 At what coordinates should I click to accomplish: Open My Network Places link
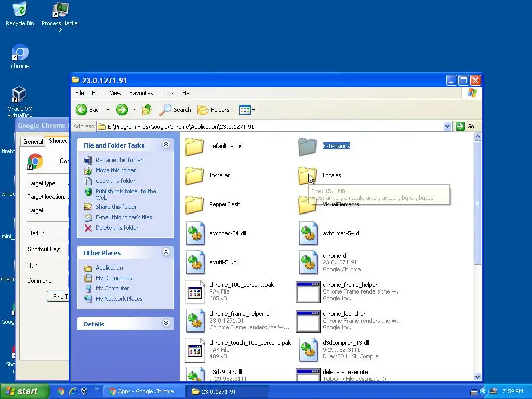tap(119, 299)
